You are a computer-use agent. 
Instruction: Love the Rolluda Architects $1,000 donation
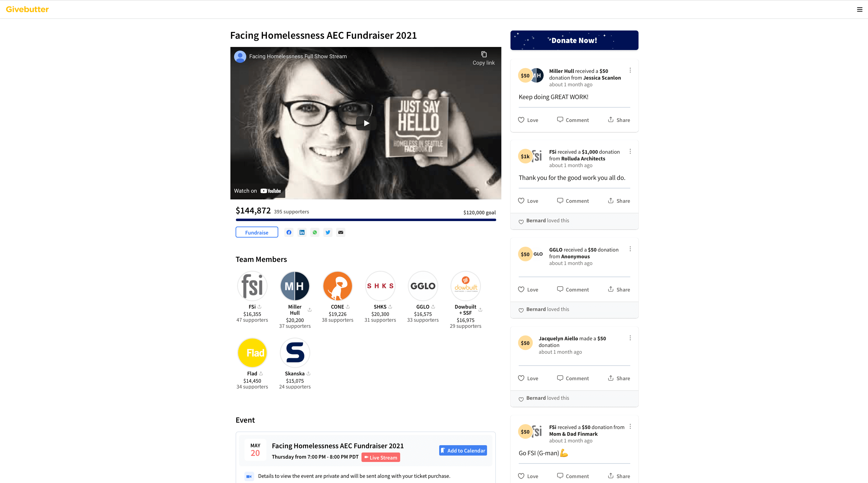pyautogui.click(x=528, y=201)
